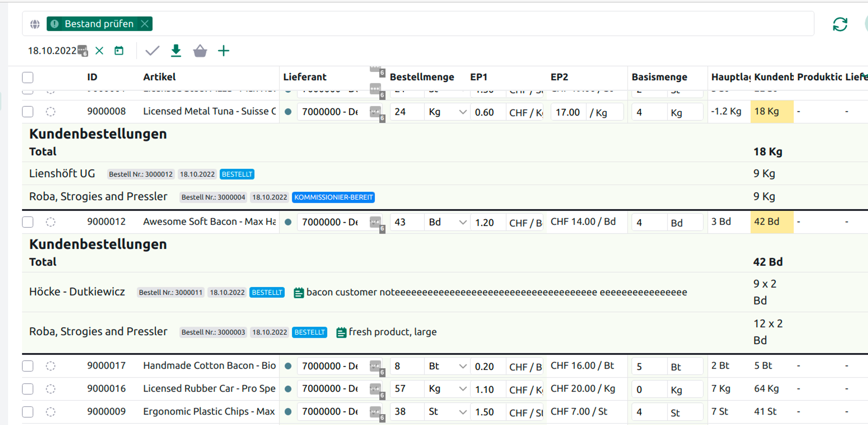Click the refresh icon at top right
Image resolution: width=868 pixels, height=425 pixels.
[840, 24]
